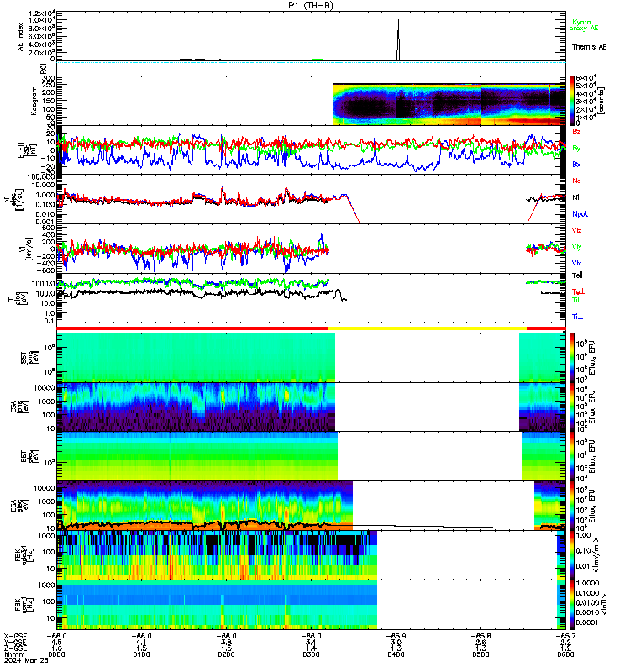Click the FBK scm nT color bar
The width and height of the screenshot is (630, 672).
pos(572,605)
